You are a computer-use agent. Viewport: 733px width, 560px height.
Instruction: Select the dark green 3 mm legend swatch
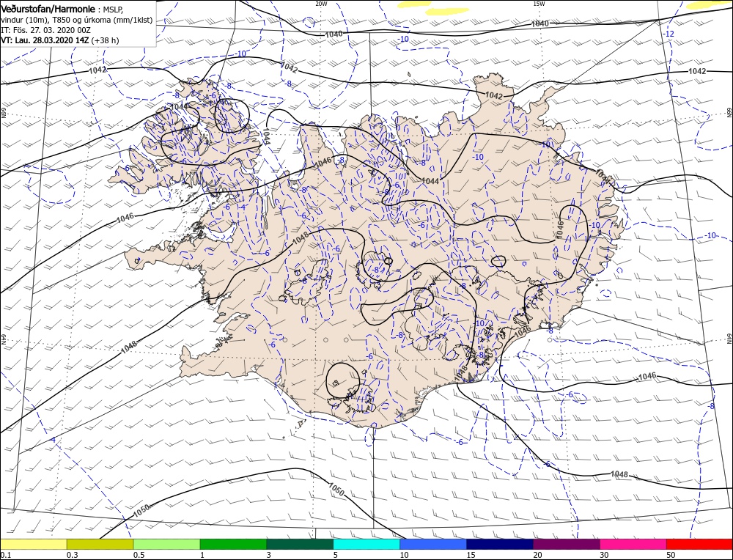(300, 544)
